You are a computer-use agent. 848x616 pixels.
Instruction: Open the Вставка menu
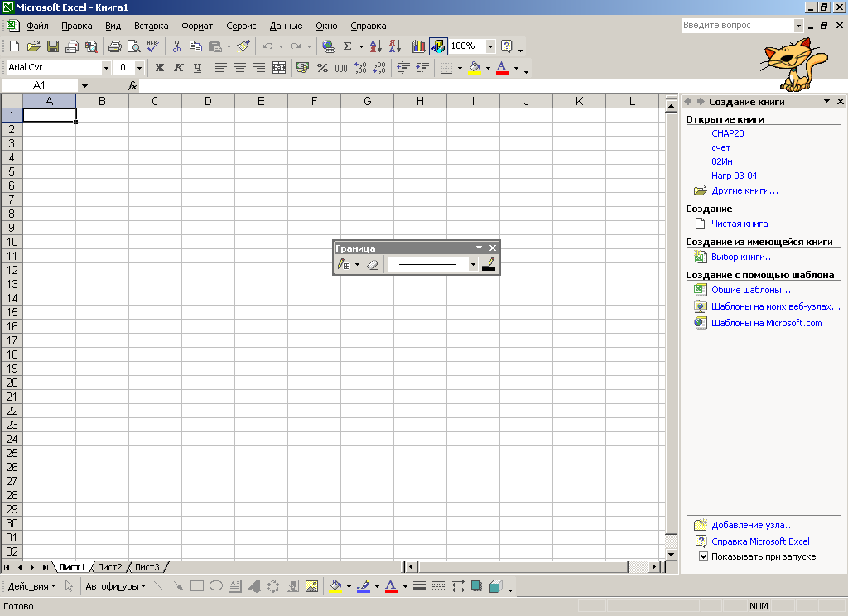tap(152, 26)
